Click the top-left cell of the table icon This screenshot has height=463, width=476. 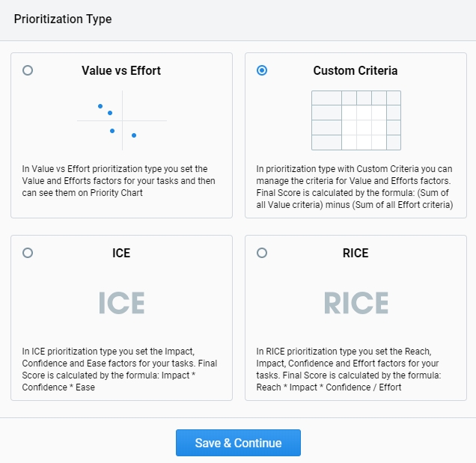tap(326, 98)
